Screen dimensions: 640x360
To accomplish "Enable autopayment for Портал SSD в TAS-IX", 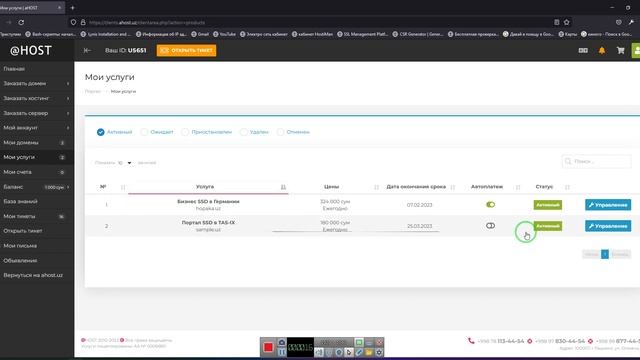I will pyautogui.click(x=490, y=226).
